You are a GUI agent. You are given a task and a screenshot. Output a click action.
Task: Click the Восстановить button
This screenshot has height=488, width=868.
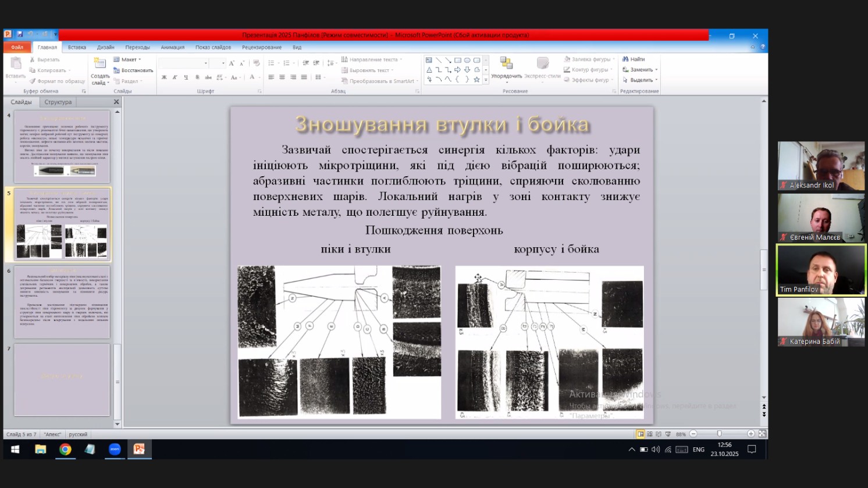[133, 70]
